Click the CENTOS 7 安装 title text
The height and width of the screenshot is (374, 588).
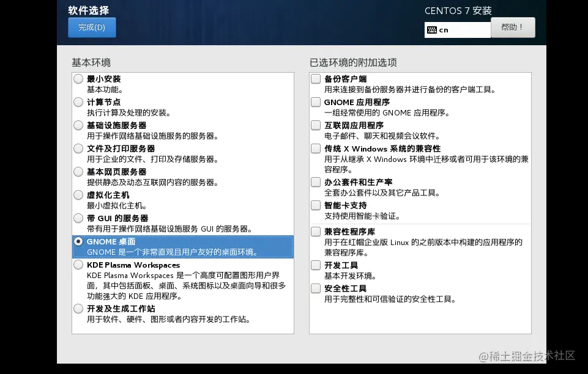(458, 11)
